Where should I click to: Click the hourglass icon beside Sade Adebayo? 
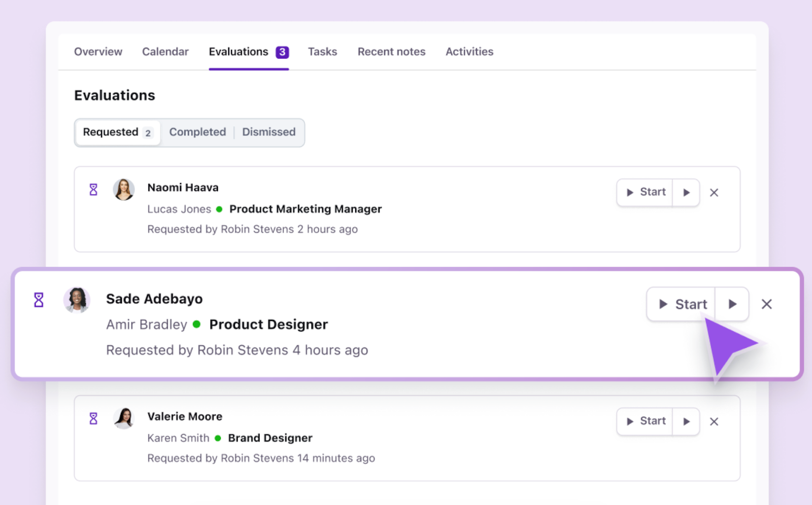click(x=39, y=300)
